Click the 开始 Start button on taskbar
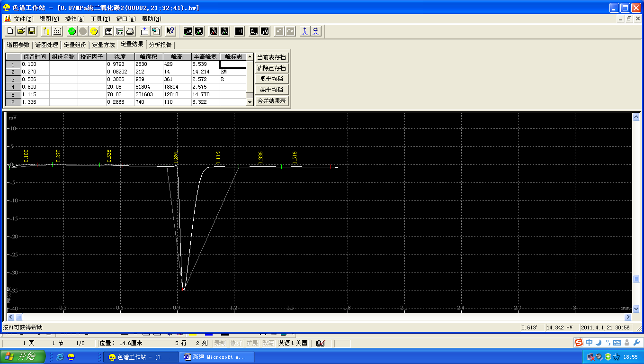644x364 pixels. point(23,357)
